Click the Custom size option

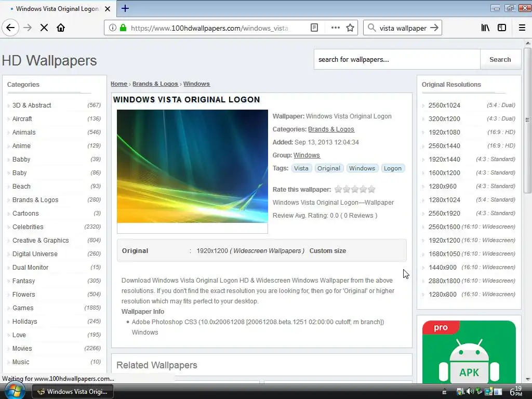tap(327, 251)
